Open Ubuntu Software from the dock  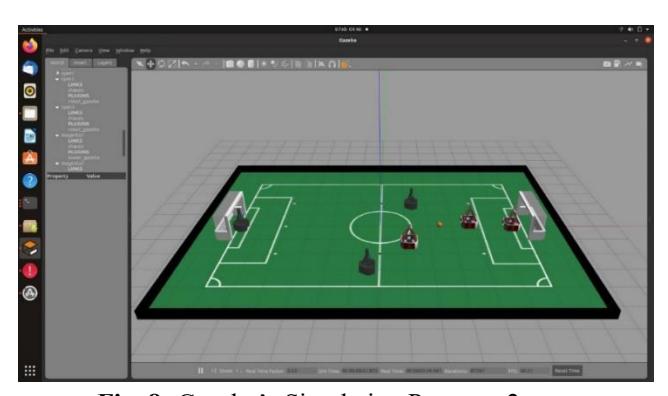pyautogui.click(x=30, y=158)
